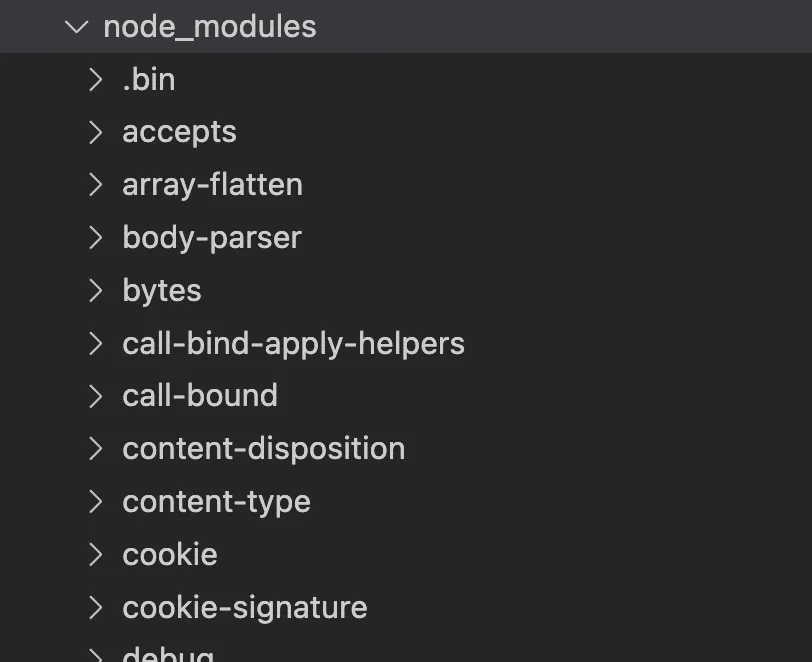Expand call-bind-apply-helpers chevron
This screenshot has height=662, width=812.
tap(95, 343)
